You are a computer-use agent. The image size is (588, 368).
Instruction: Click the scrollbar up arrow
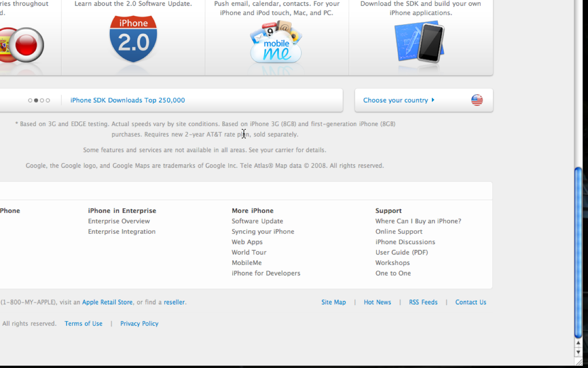[x=578, y=343]
